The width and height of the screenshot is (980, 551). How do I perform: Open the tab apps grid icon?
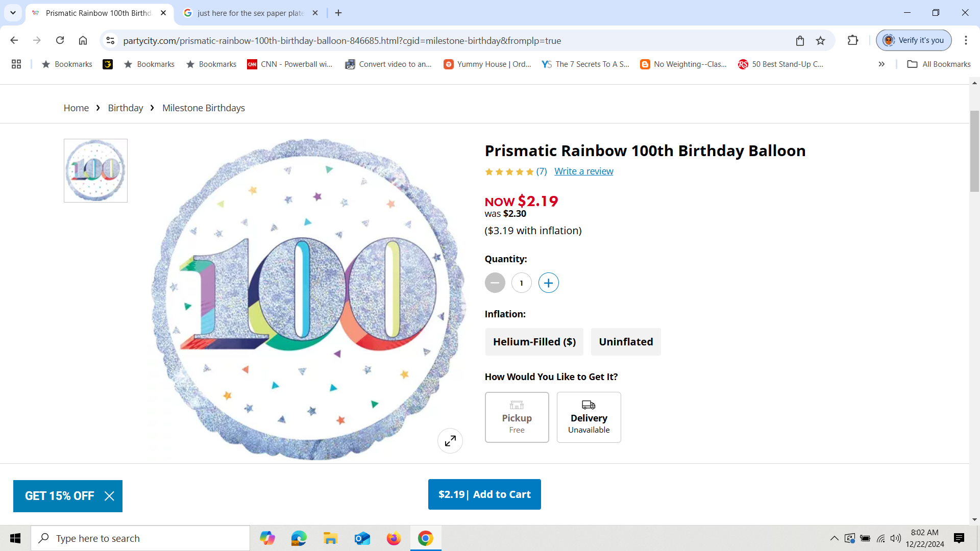[x=16, y=64]
